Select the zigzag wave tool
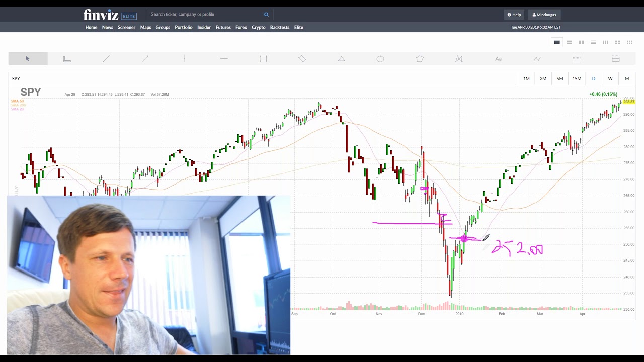The width and height of the screenshot is (644, 362). point(537,59)
